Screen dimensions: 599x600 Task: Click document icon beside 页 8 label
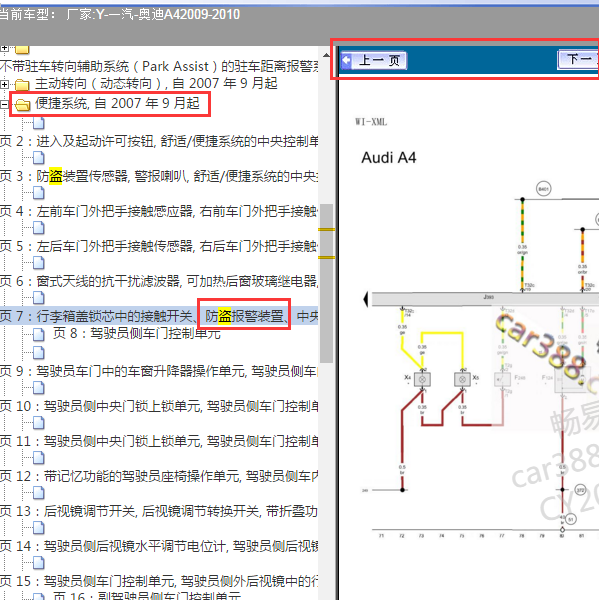point(39,334)
